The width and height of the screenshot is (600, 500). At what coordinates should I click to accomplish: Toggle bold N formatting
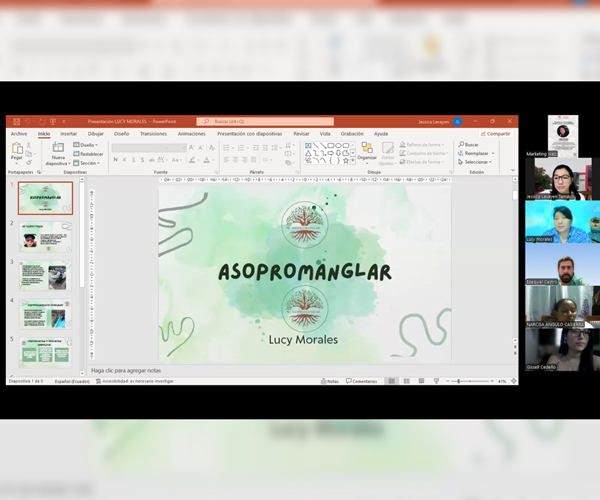point(116,160)
